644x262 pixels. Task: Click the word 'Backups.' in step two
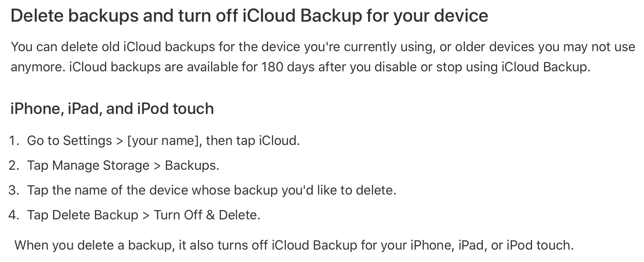[192, 165]
